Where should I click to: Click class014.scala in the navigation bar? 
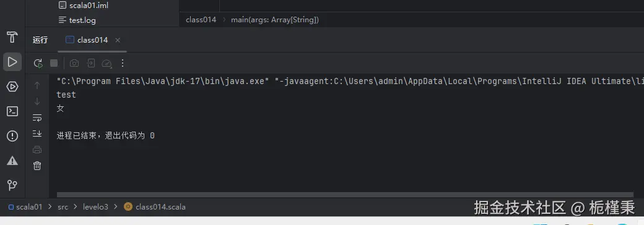(x=155, y=207)
